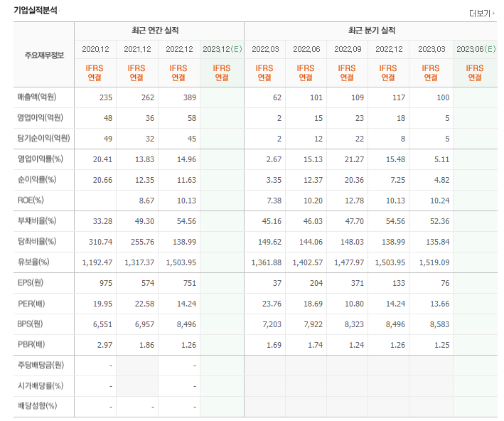Select the 2023.03 column header
This screenshot has height=421, width=504.
431,49
